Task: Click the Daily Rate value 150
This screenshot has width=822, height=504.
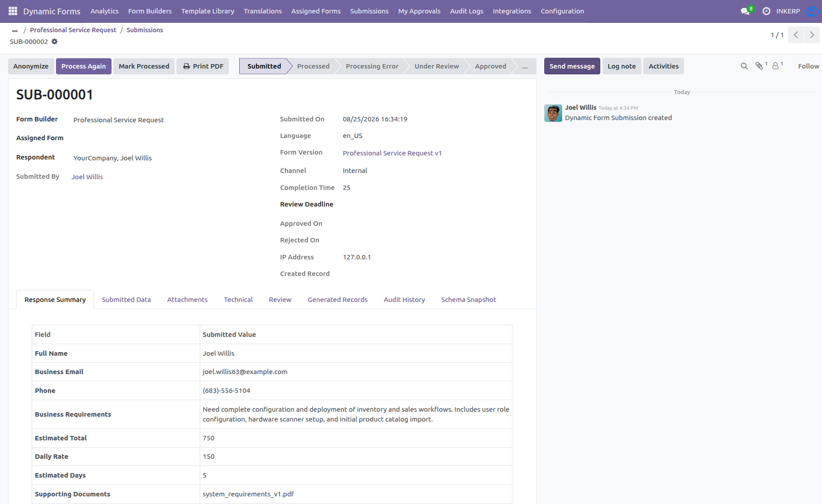Action: coord(209,457)
